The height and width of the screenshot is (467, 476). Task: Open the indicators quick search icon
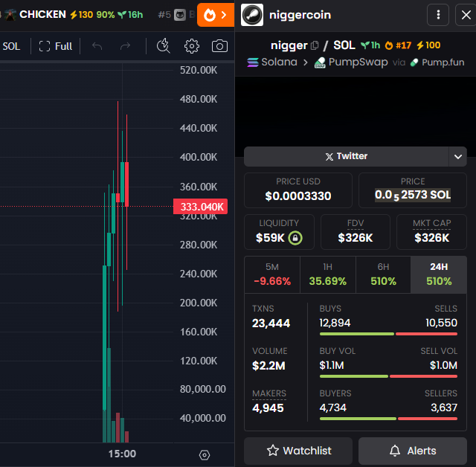click(164, 46)
